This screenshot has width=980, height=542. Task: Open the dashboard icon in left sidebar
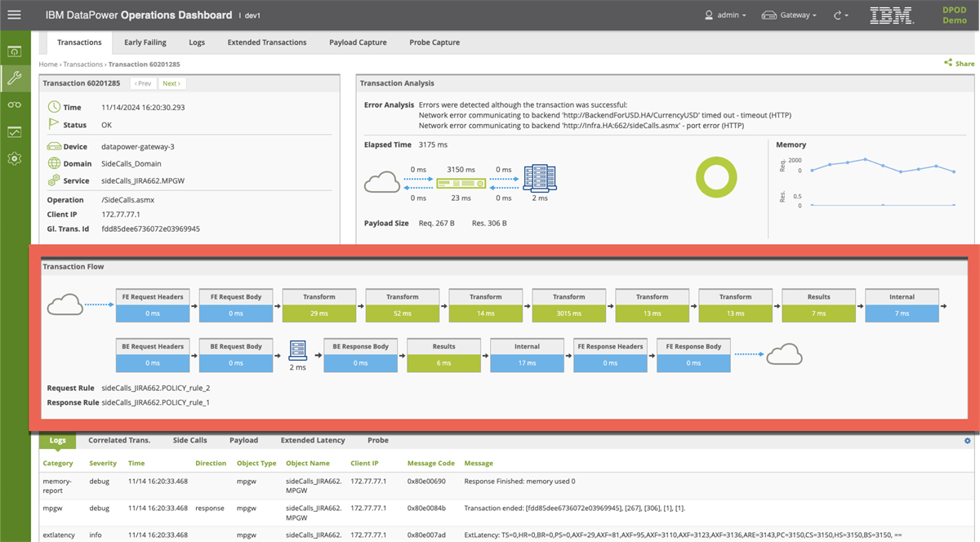pos(15,51)
